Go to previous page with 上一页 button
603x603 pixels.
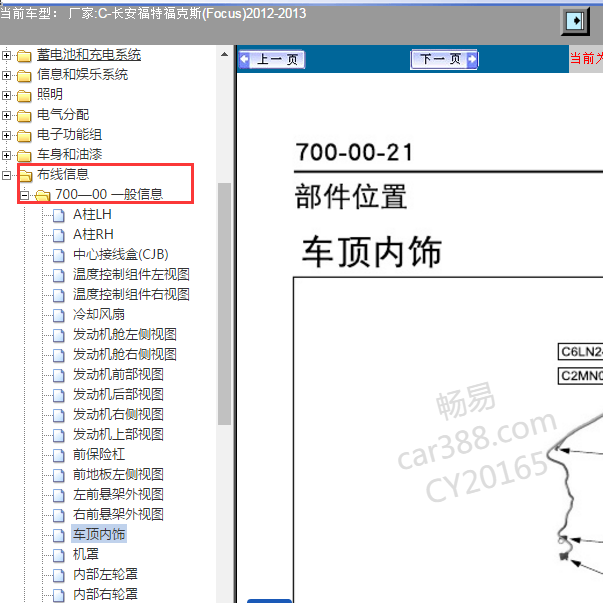tap(272, 60)
